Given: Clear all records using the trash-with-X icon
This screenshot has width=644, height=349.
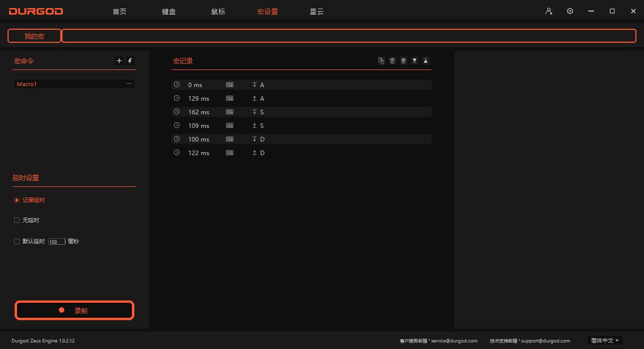Looking at the screenshot, I should (392, 60).
